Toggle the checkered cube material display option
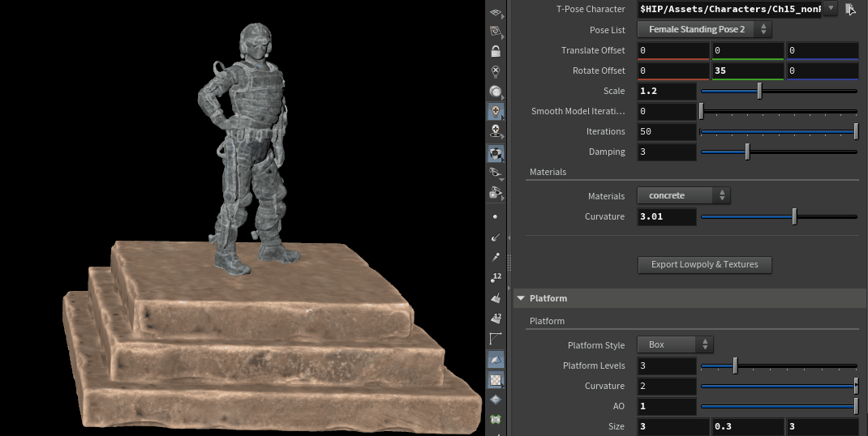This screenshot has height=436, width=868. (x=496, y=152)
